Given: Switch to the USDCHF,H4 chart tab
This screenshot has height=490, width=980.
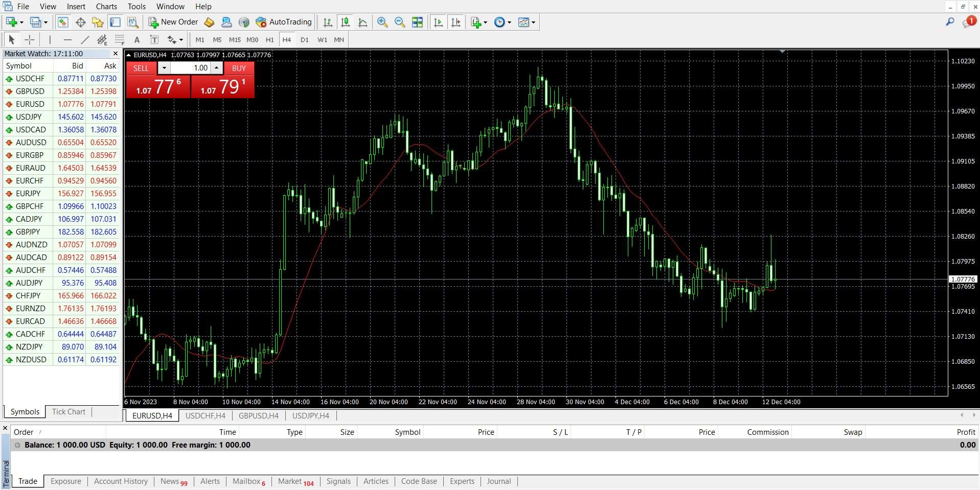Looking at the screenshot, I should pos(206,416).
